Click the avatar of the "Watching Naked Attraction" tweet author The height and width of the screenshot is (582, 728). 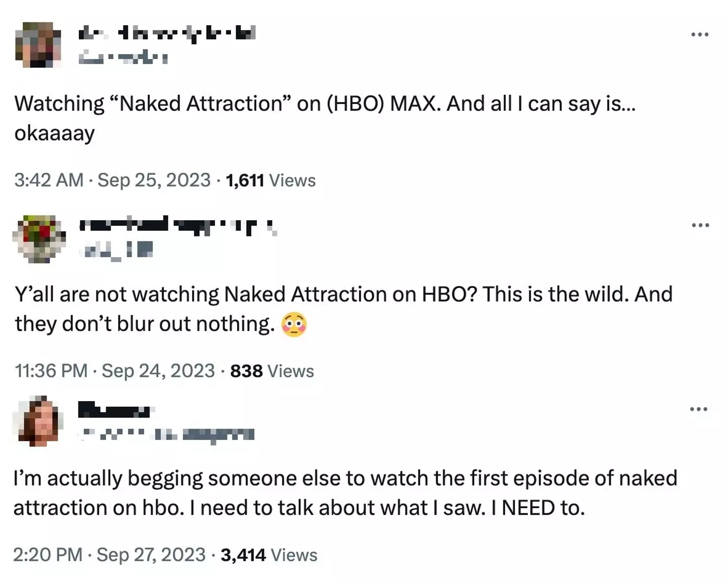pos(38,45)
